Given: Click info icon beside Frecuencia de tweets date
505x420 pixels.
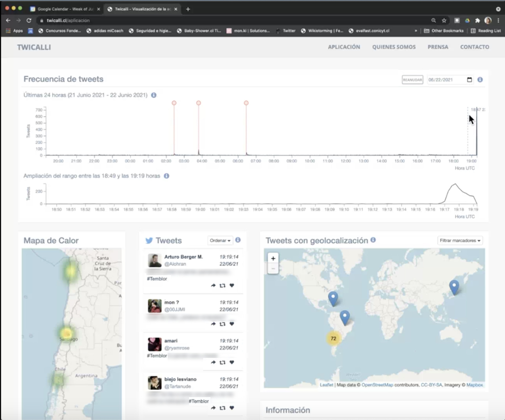Looking at the screenshot, I should pyautogui.click(x=480, y=80).
